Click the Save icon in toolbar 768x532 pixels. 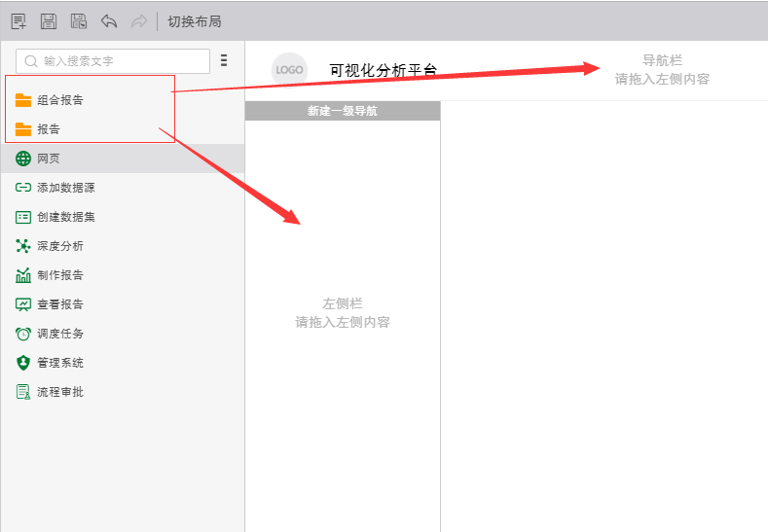(49, 20)
